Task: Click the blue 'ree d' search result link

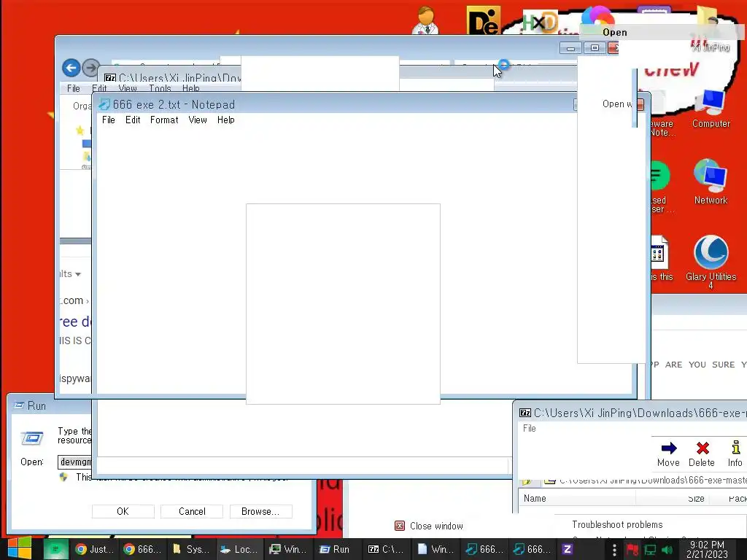Action: click(75, 322)
